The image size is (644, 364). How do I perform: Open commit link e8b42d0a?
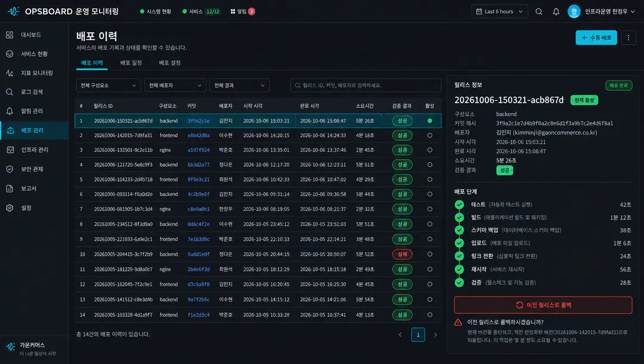tap(199, 135)
